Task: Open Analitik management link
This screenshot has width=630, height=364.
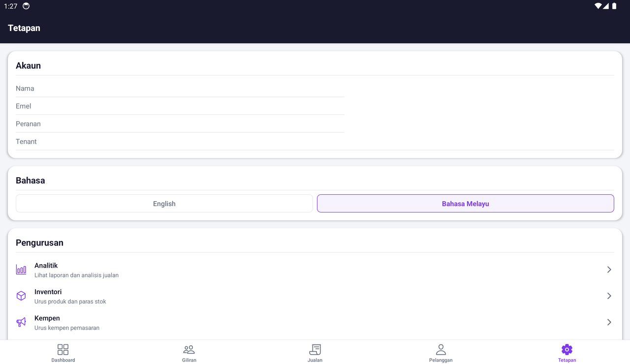Action: pyautogui.click(x=315, y=270)
